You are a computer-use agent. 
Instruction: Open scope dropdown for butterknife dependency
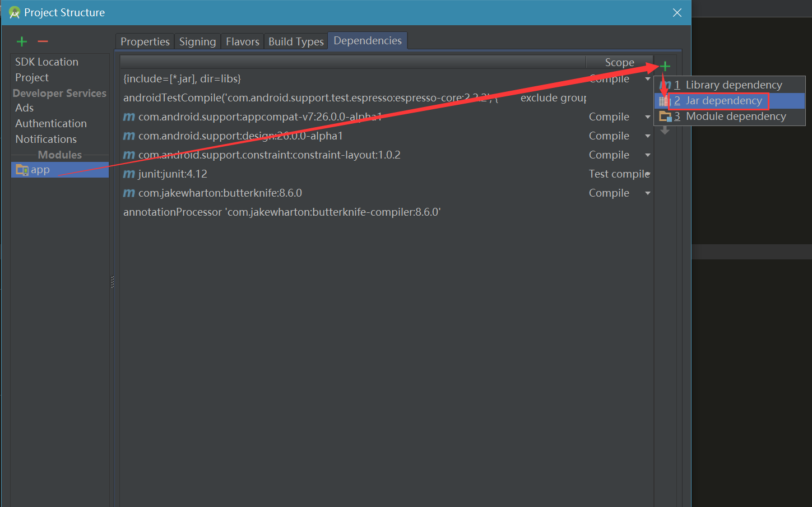[x=648, y=193]
